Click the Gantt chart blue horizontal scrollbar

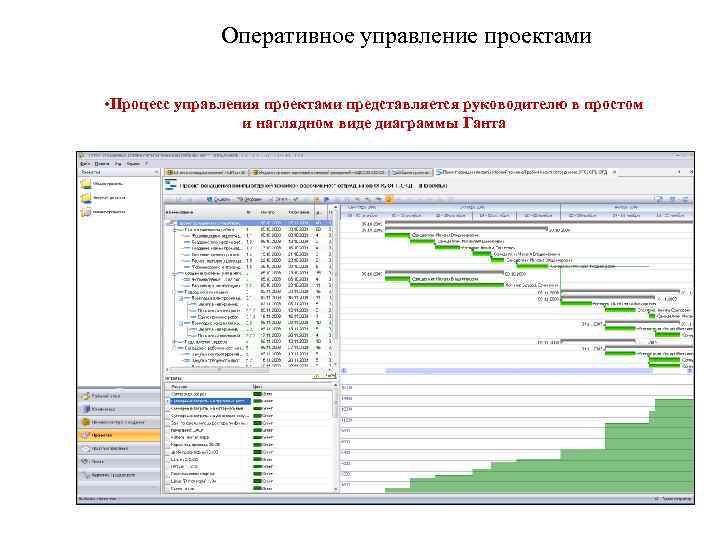[519, 371]
